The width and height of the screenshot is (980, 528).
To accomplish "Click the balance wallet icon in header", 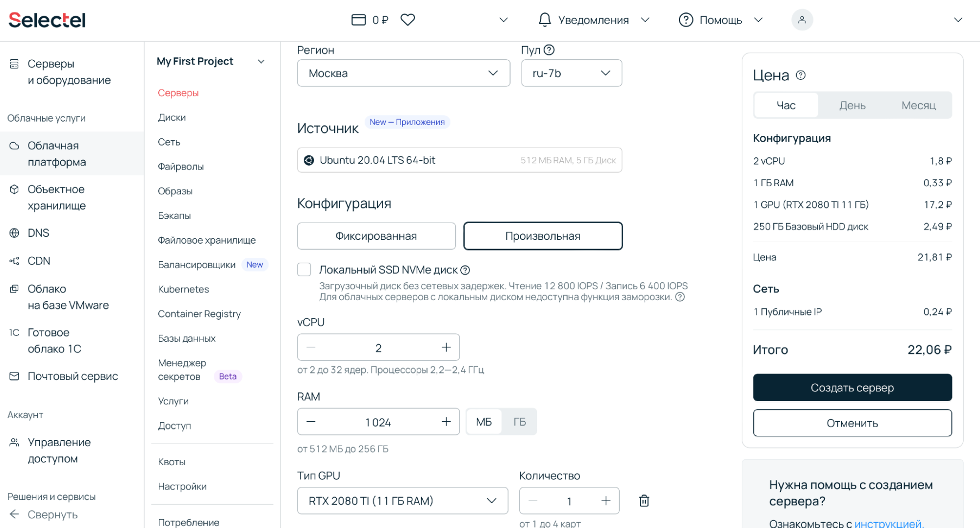I will pyautogui.click(x=358, y=20).
